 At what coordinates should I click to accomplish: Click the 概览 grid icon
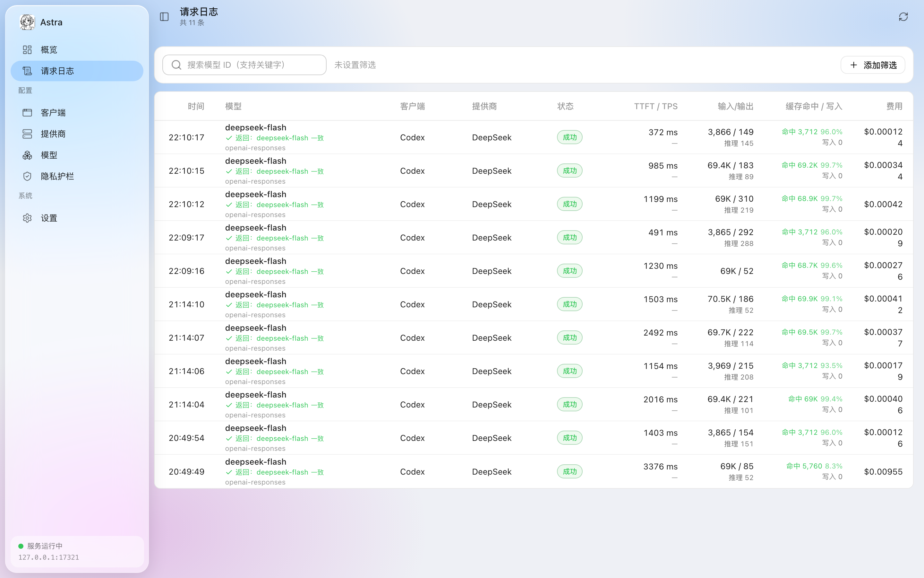[x=27, y=50]
